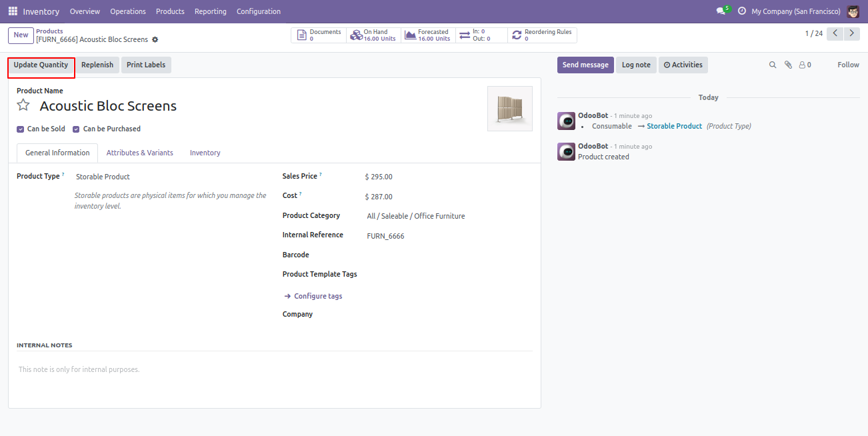The height and width of the screenshot is (436, 868).
Task: Open the Products menu
Action: pyautogui.click(x=170, y=11)
